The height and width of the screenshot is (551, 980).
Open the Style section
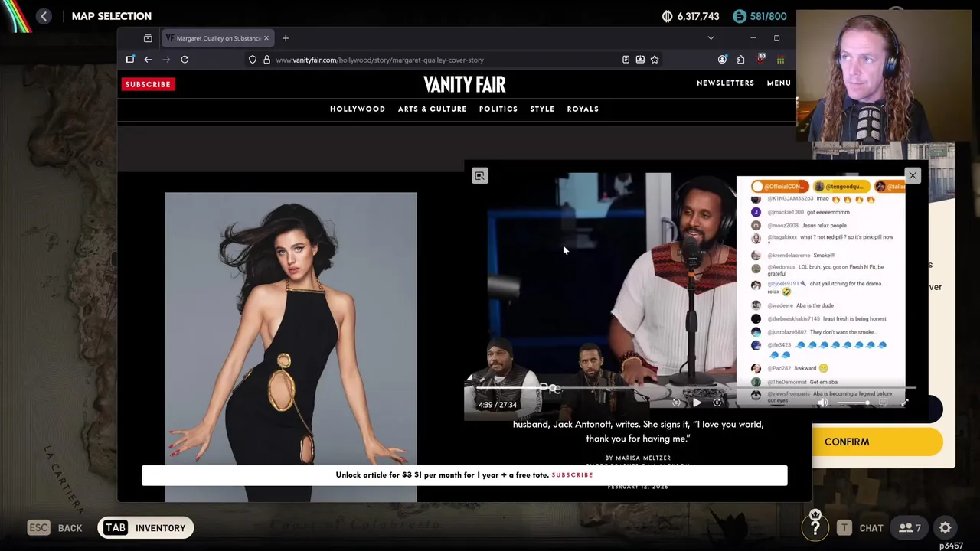click(542, 109)
